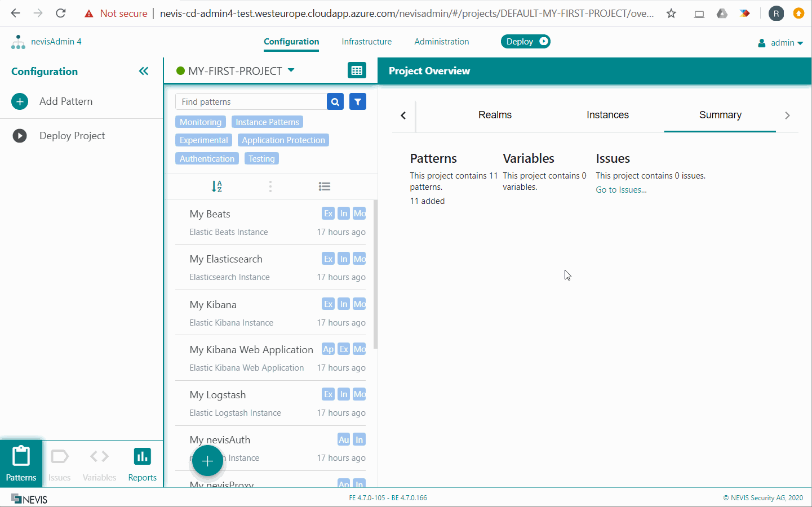Open the grid table view icon
Viewport: 812px width, 507px height.
(x=357, y=70)
